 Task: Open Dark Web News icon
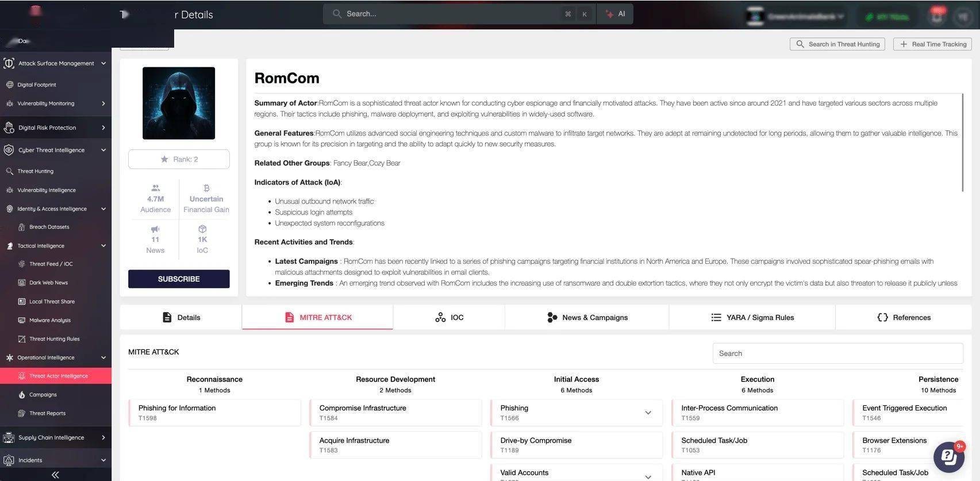[x=21, y=283]
